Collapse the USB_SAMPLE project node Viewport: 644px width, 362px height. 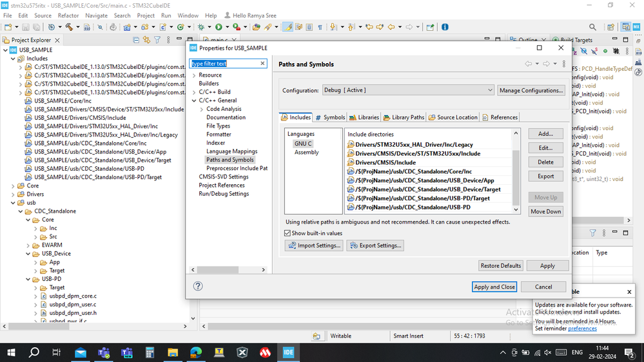tap(5, 50)
